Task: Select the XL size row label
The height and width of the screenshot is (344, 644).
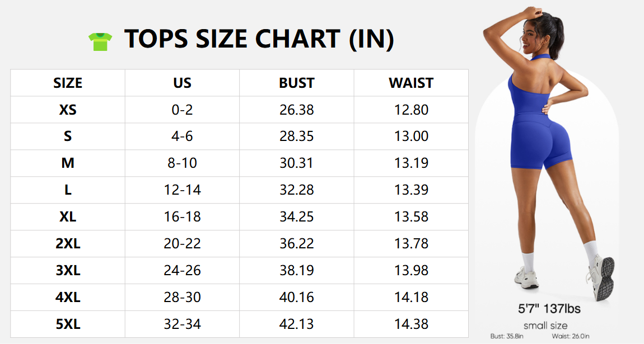Action: point(68,217)
